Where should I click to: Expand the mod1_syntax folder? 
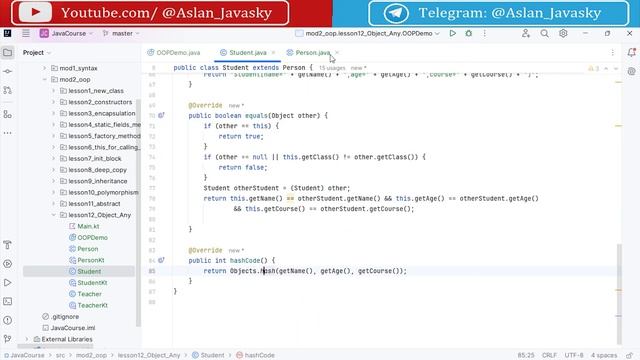point(44,68)
